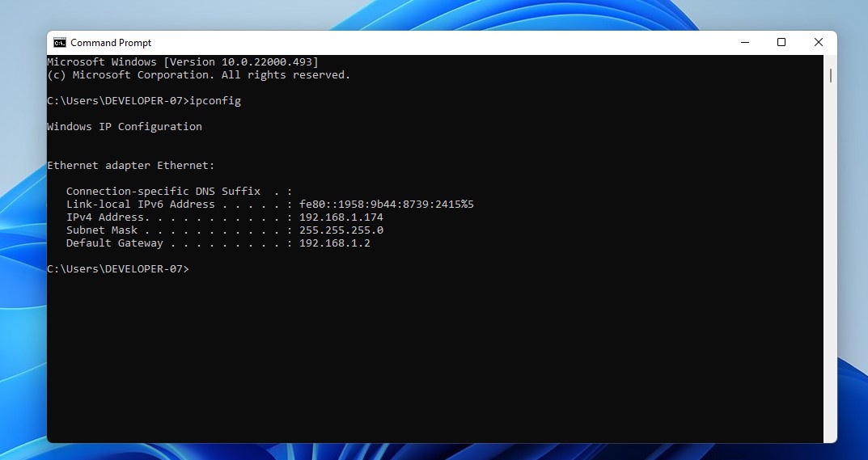The image size is (868, 460).
Task: Click the default gateway value 192.168.1.2
Action: pos(334,243)
